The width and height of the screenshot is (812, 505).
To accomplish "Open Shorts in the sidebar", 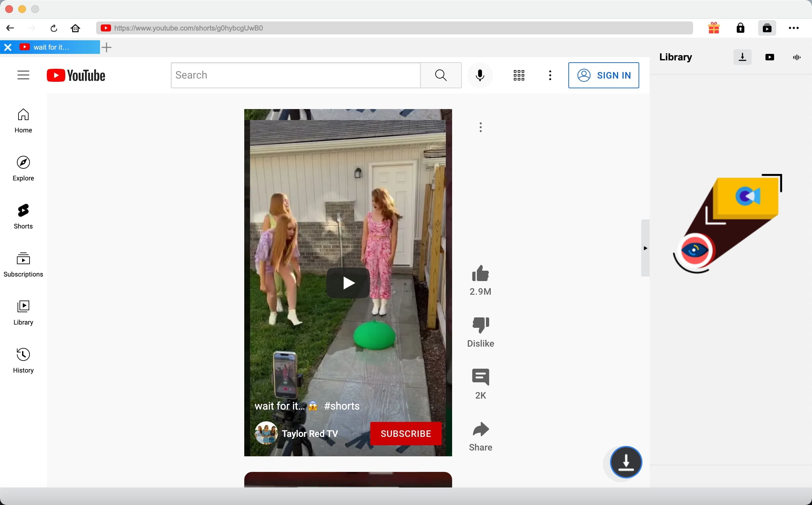I will click(23, 216).
